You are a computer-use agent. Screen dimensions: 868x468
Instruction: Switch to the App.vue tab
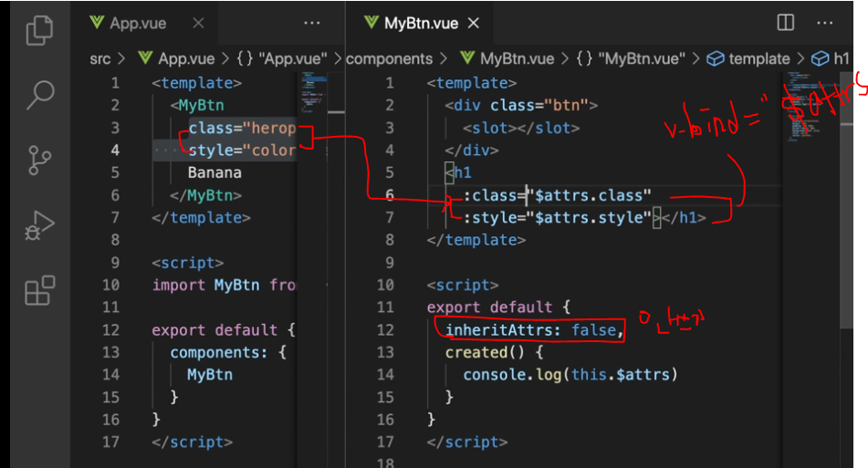coord(138,23)
